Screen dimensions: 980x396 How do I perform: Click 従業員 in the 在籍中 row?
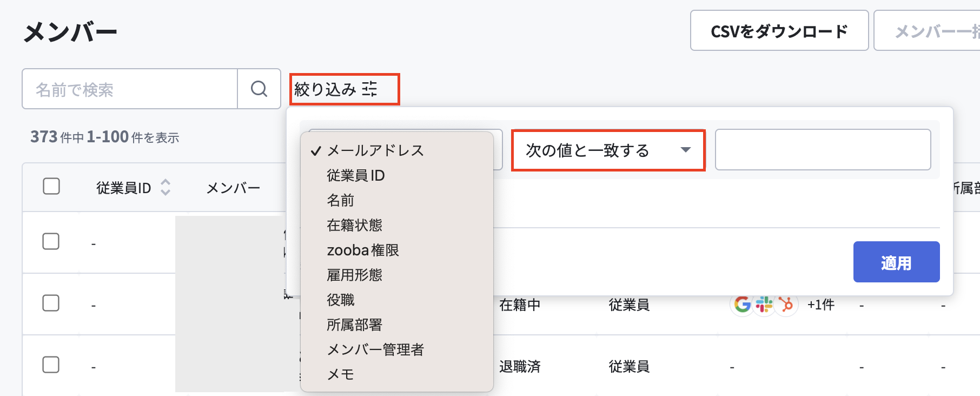click(x=629, y=305)
